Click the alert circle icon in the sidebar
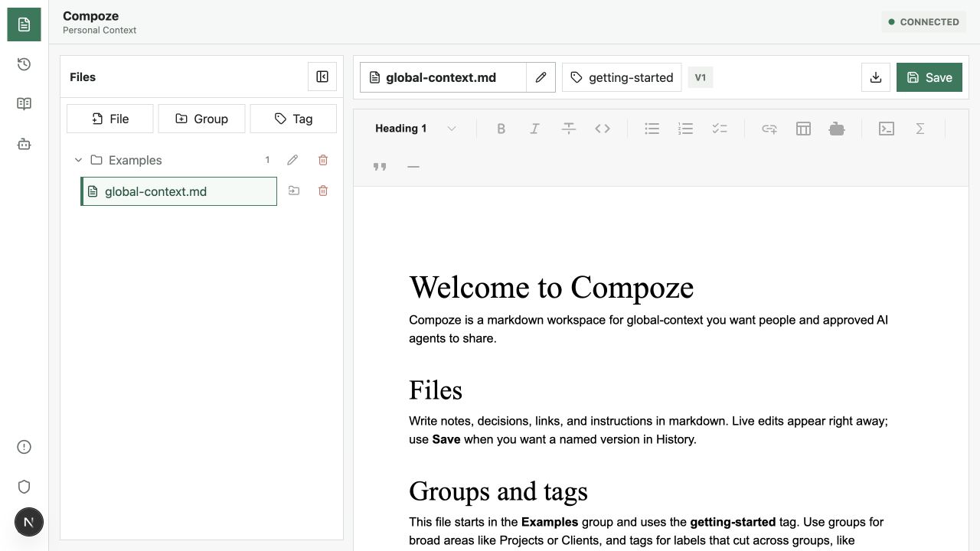The image size is (980, 551). pos(24,447)
